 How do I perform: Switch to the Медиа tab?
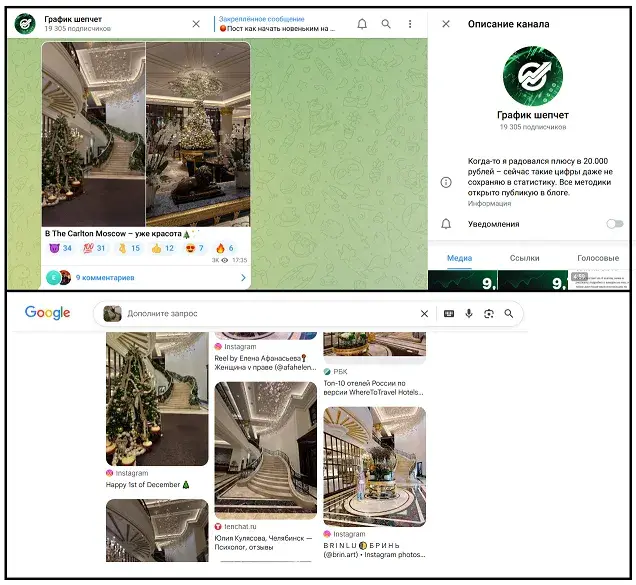(x=459, y=258)
